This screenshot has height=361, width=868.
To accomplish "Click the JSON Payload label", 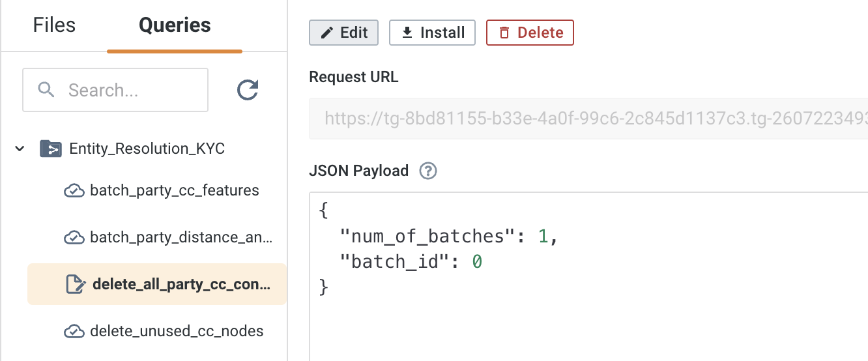I will point(359,171).
